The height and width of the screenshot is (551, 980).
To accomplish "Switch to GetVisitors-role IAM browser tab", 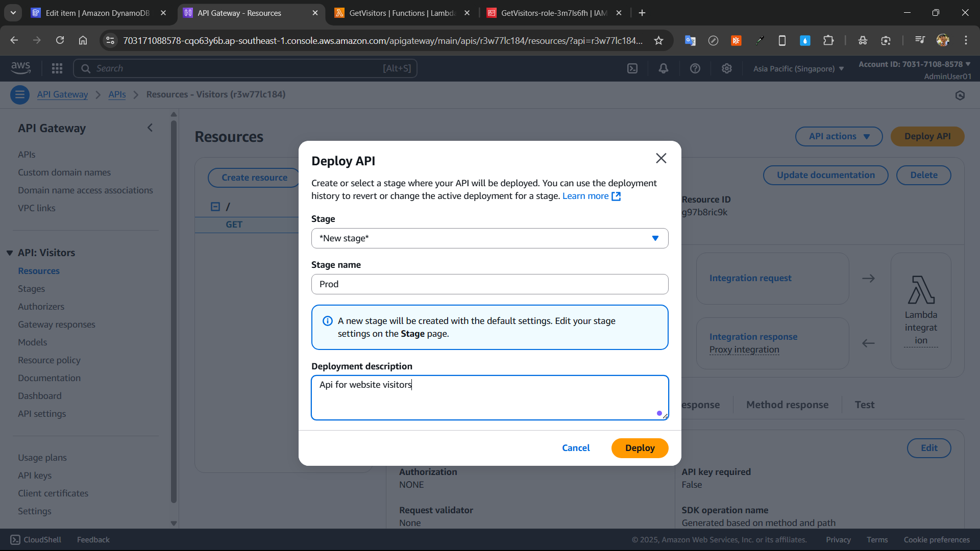I will click(x=555, y=13).
